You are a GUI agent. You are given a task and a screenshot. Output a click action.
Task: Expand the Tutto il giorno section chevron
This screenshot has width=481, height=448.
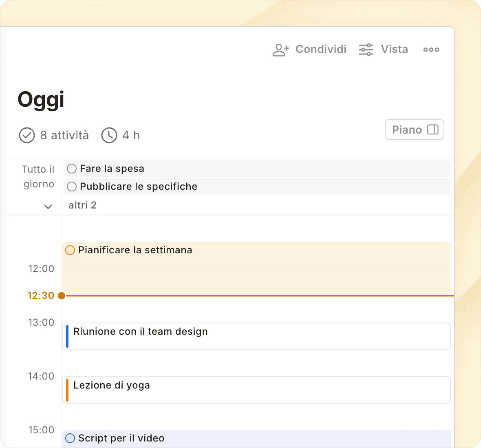tap(48, 206)
